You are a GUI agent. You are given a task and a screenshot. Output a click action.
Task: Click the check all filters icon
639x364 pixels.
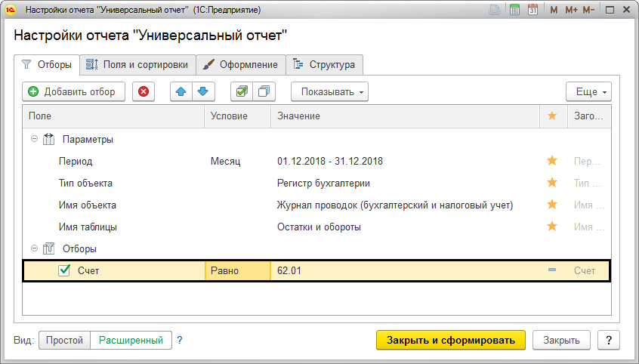click(x=242, y=91)
